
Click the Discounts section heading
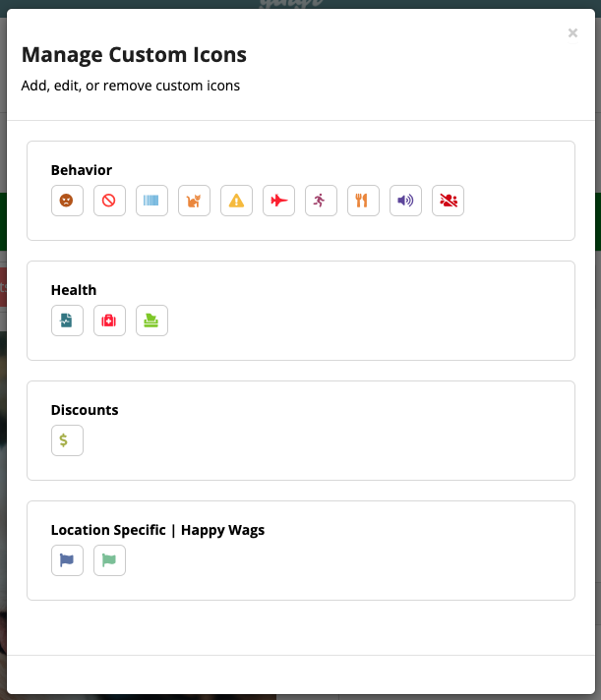point(85,410)
